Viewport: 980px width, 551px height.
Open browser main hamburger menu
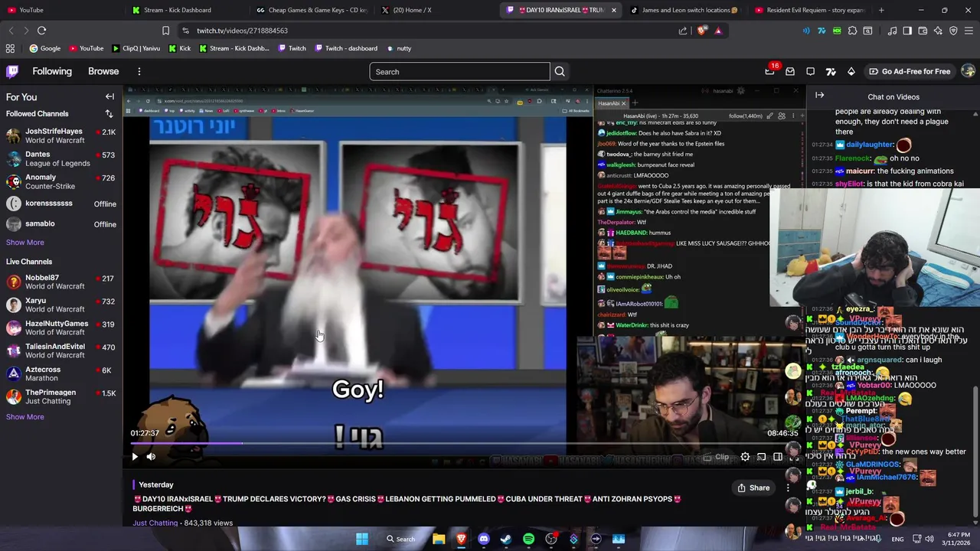(969, 31)
